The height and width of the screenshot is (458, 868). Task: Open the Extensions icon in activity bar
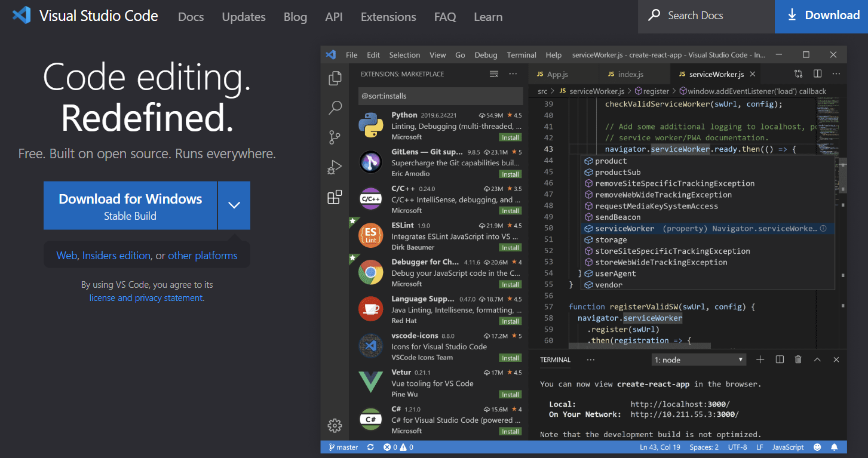coord(335,197)
